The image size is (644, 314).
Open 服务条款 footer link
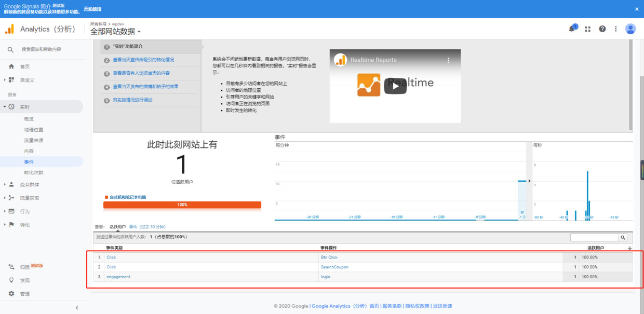coord(393,306)
